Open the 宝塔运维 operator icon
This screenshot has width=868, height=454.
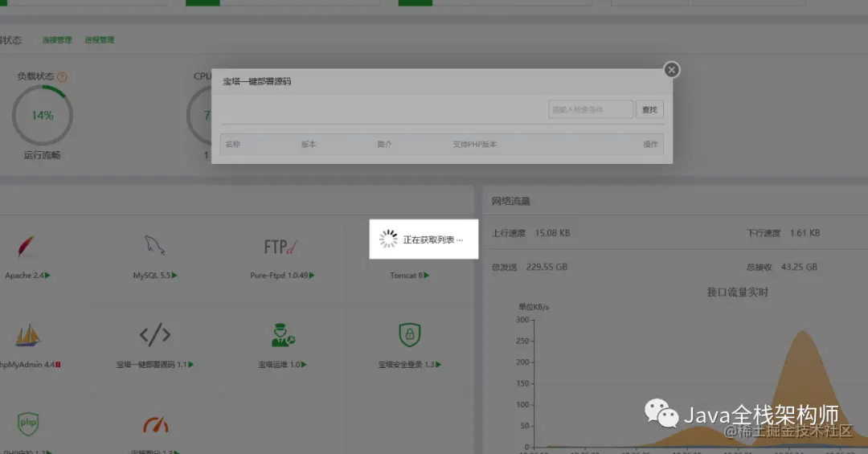pos(283,335)
